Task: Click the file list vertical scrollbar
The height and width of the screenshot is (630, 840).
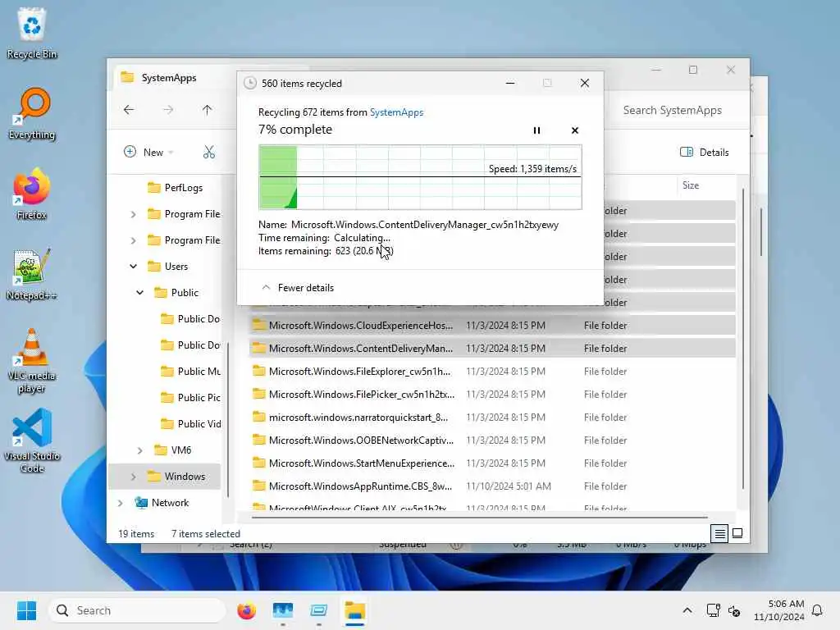Action: (x=743, y=339)
